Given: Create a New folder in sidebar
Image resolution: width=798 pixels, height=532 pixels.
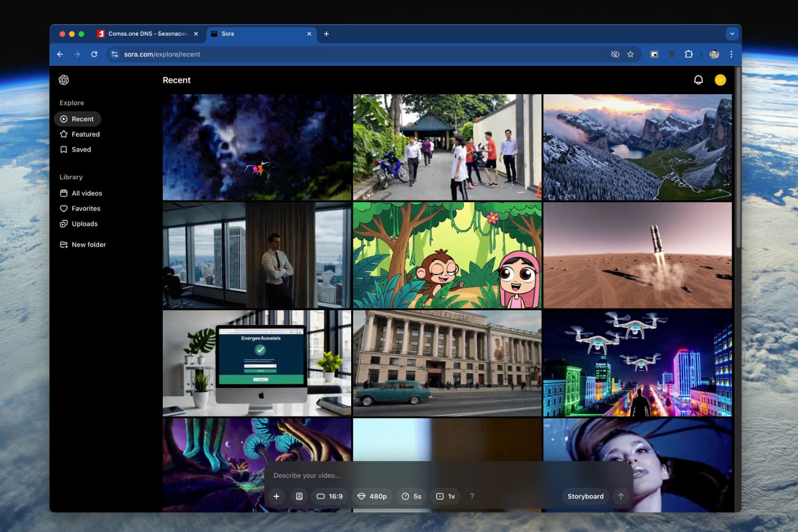Looking at the screenshot, I should (88, 245).
